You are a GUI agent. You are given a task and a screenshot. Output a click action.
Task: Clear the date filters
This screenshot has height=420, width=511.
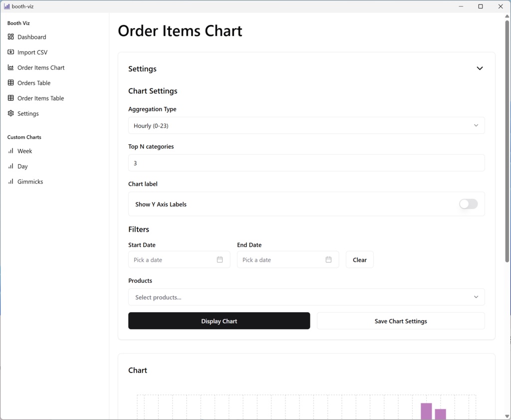(359, 260)
